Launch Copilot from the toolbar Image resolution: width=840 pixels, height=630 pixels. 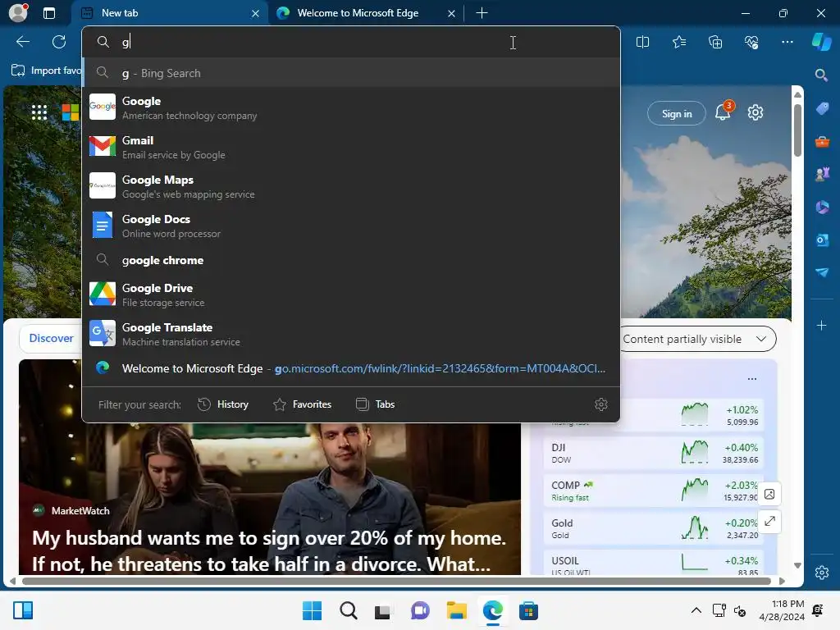click(822, 42)
